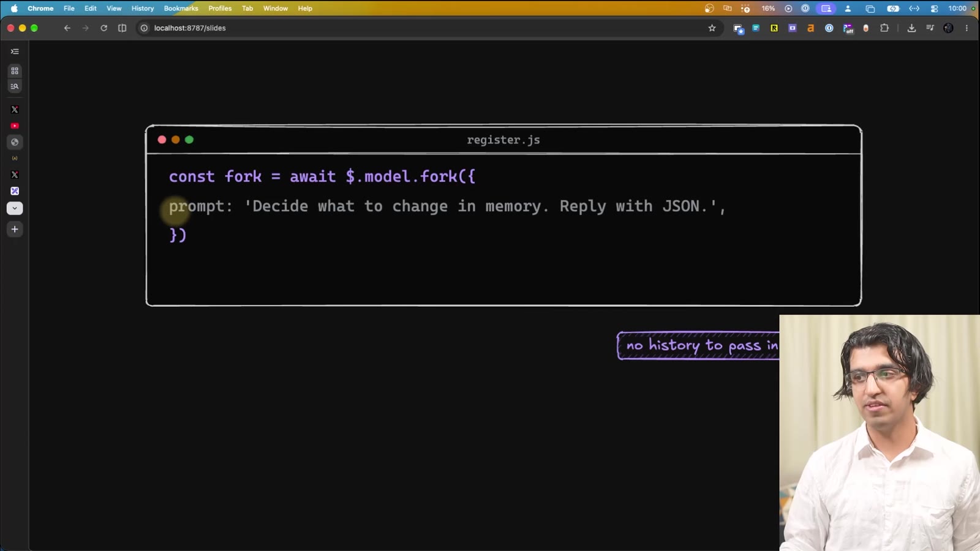Reload the localhost slides page
Viewport: 980px width, 551px height.
(104, 28)
